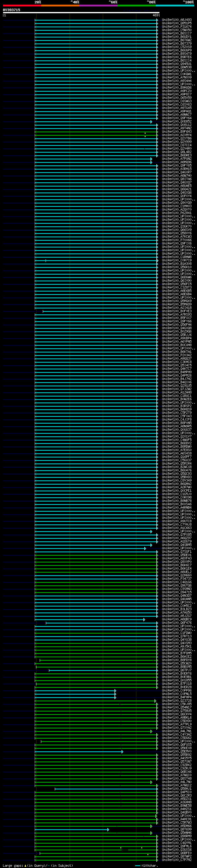
Task: Select hit label UniRef100_Q9FY66
Action: click(177, 321)
